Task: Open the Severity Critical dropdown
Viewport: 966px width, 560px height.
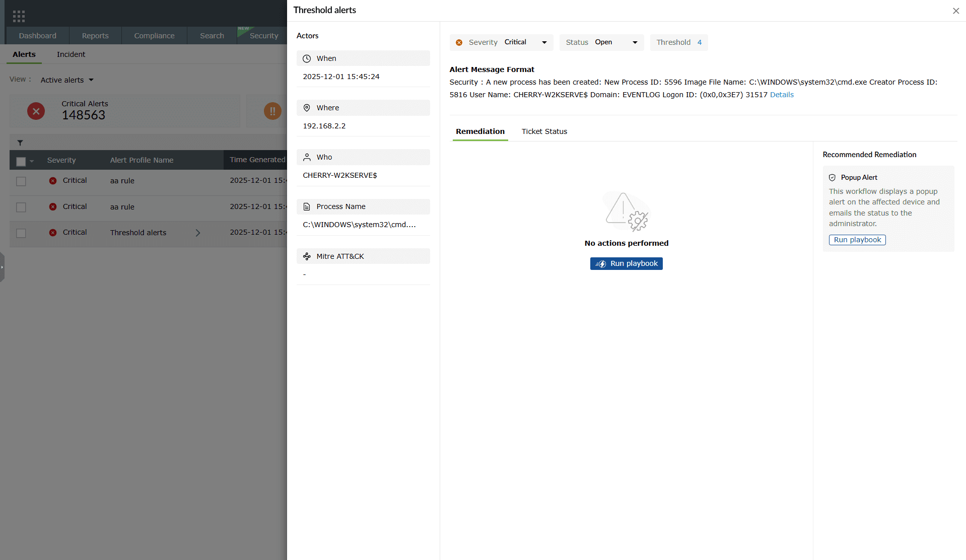Action: [x=501, y=42]
